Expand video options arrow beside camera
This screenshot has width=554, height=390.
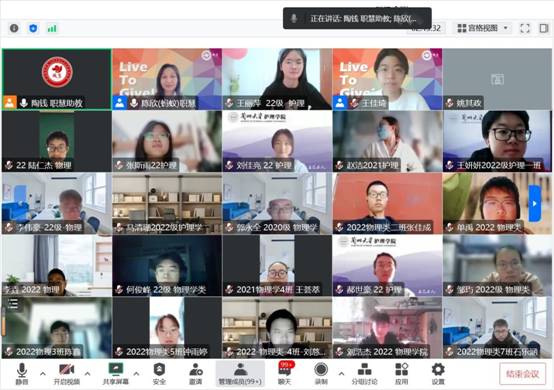88,373
